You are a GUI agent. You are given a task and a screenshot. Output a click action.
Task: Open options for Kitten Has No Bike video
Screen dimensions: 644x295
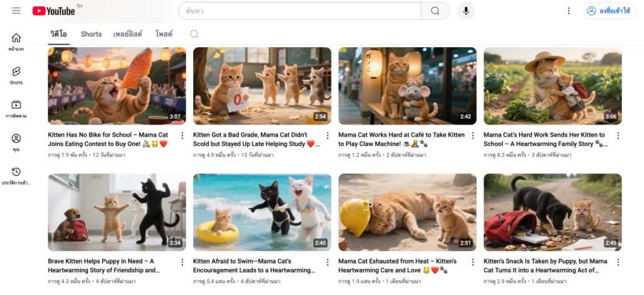coord(182,135)
